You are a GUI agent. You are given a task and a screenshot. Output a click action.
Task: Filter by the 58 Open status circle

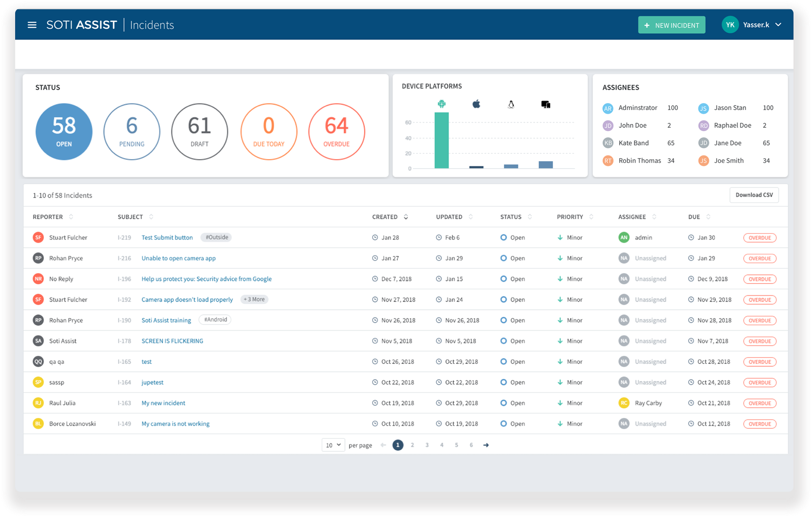[64, 132]
